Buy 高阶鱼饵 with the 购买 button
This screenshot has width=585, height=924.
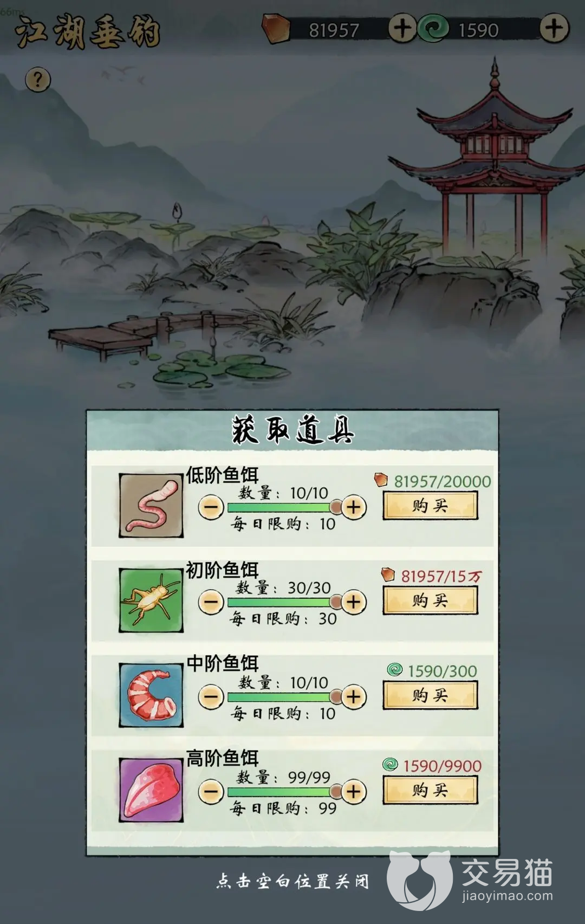pos(430,790)
